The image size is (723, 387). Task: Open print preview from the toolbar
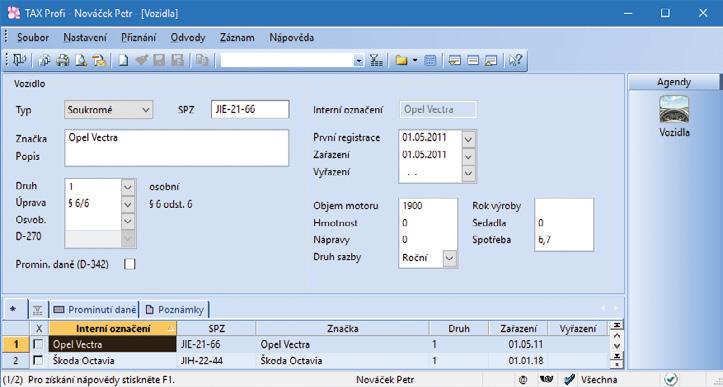tap(81, 60)
